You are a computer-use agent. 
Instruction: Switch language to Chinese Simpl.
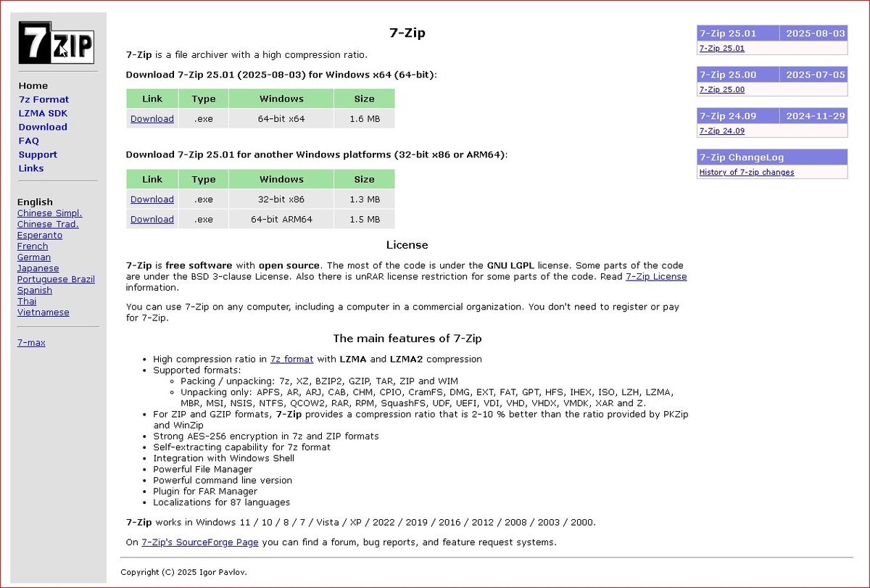coord(50,213)
